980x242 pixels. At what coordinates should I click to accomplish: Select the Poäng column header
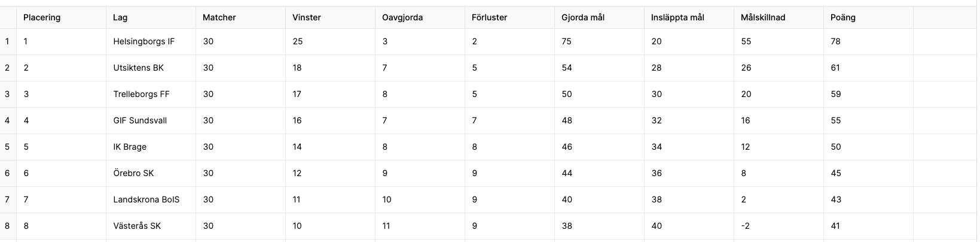(868, 17)
